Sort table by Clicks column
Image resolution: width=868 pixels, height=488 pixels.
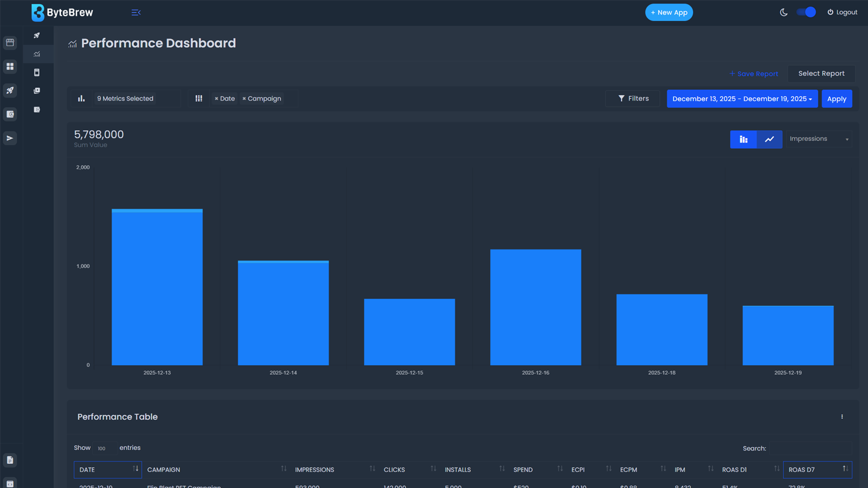[409, 470]
